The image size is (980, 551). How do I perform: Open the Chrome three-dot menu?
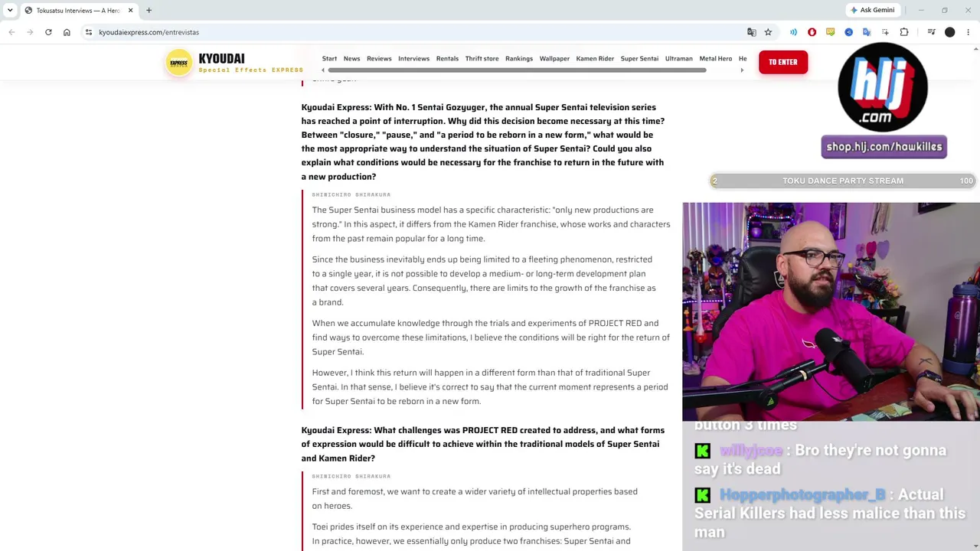pyautogui.click(x=969, y=32)
